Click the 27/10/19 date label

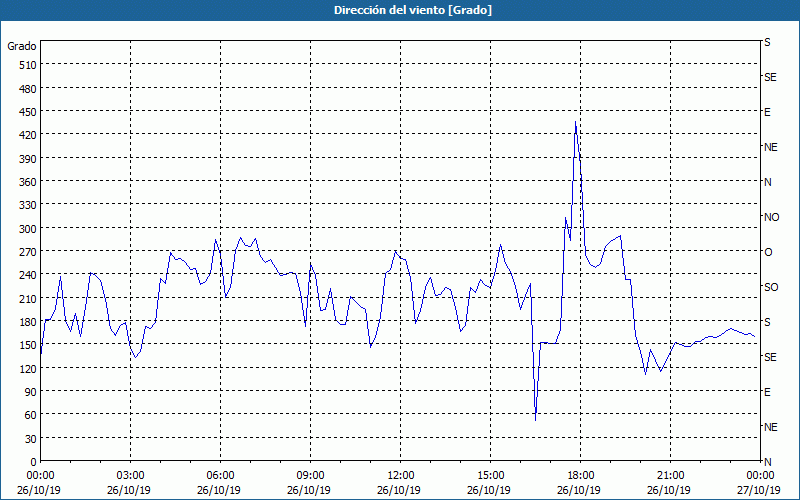759,490
